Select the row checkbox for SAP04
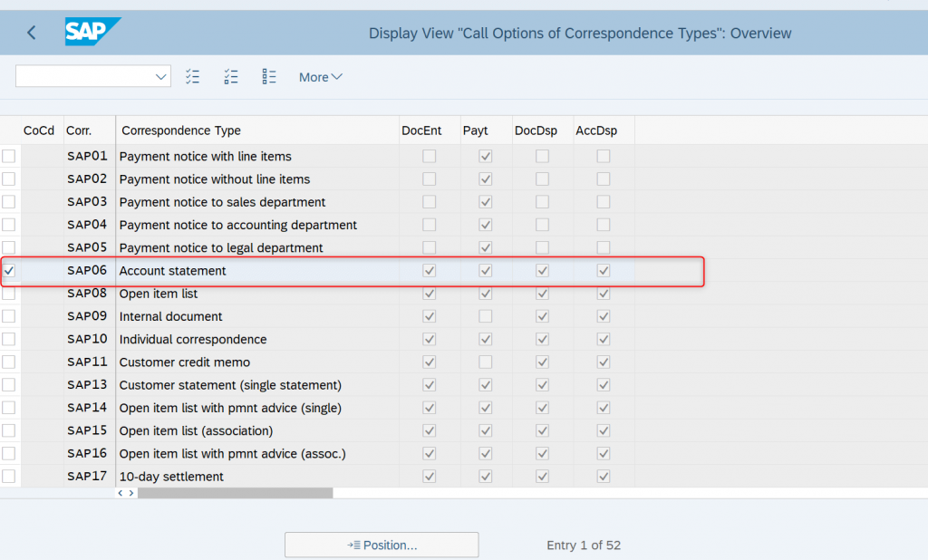928x560 pixels. pos(9,225)
